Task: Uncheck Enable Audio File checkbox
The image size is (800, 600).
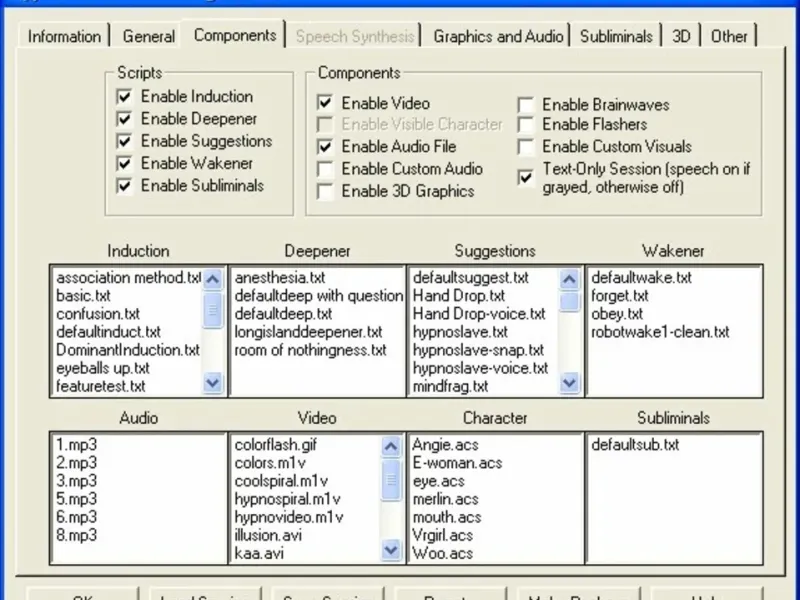Action: click(325, 147)
